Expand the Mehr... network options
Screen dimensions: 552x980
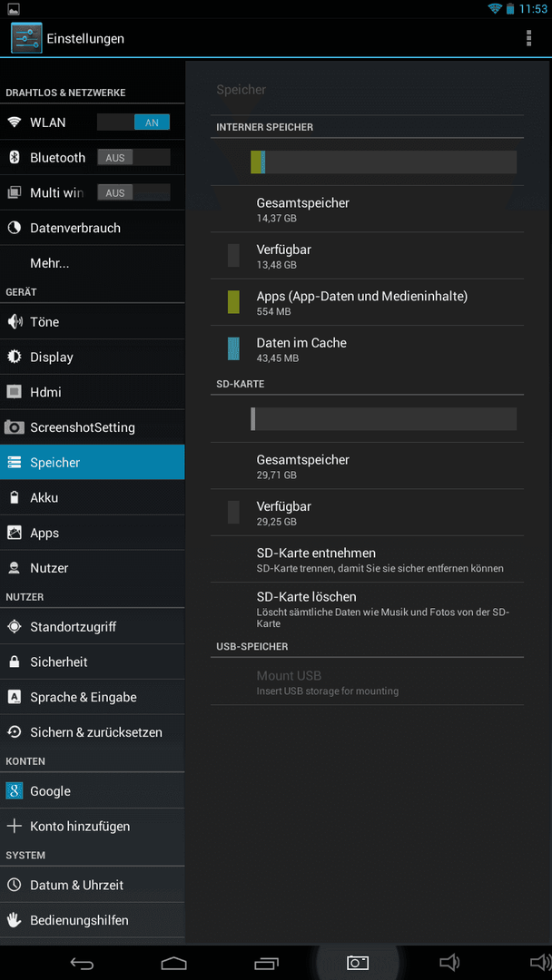coord(93,263)
